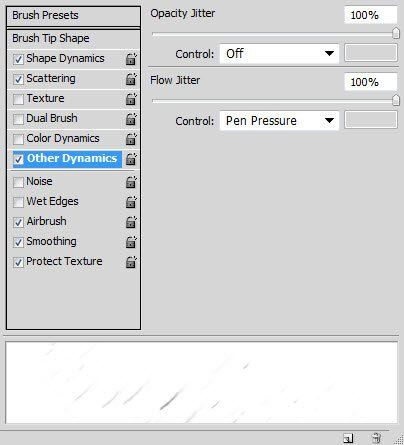The width and height of the screenshot is (404, 445).
Task: Toggle lock icon for Shape Dynamics
Action: (131, 59)
